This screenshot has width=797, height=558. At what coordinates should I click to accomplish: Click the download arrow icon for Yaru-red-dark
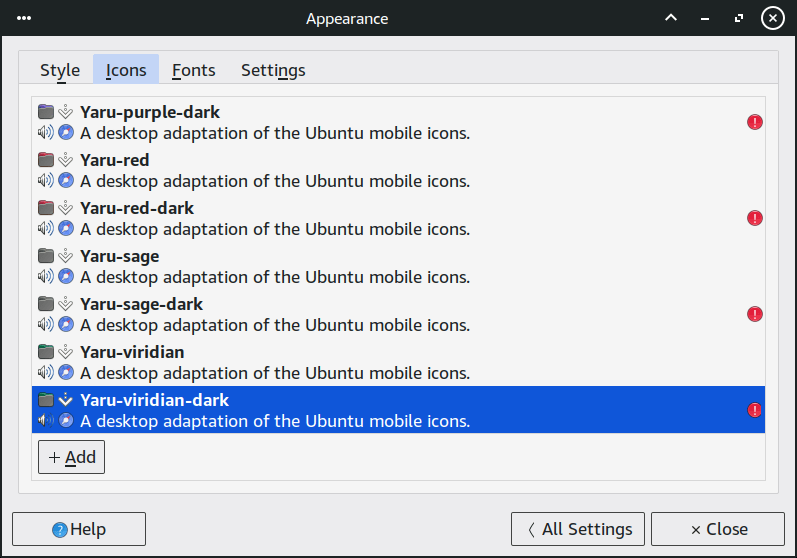pyautogui.click(x=66, y=208)
